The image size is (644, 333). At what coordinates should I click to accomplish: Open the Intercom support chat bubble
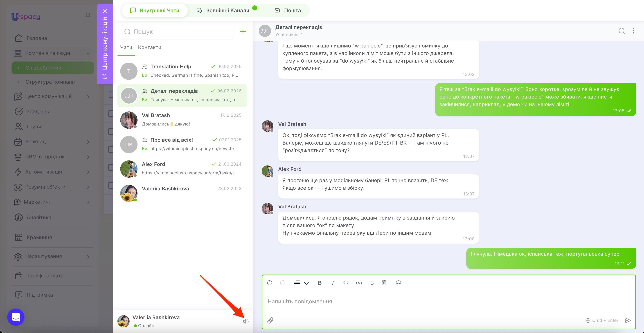(x=16, y=317)
